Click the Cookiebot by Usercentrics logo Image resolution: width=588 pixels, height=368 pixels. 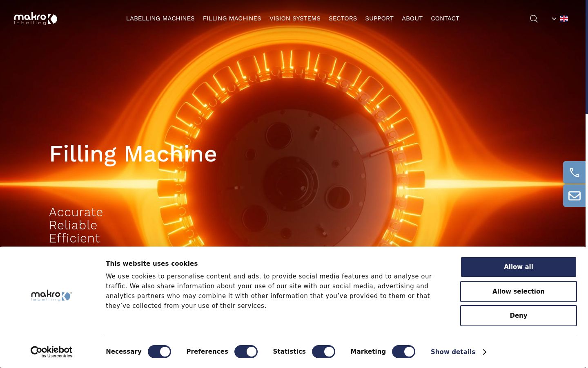point(51,352)
